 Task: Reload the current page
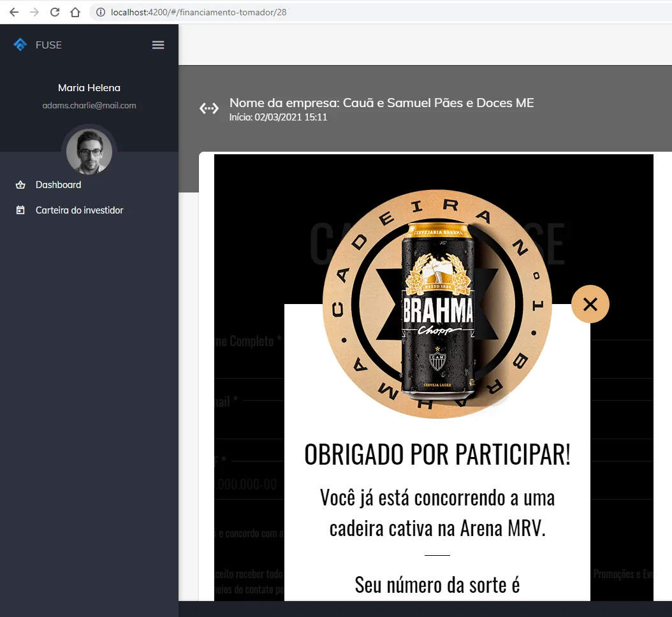[55, 12]
